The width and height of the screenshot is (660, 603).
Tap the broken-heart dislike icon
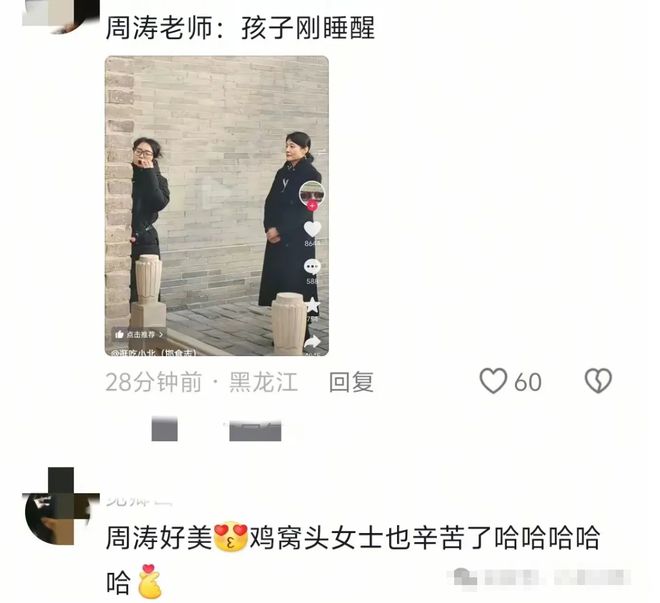click(598, 381)
